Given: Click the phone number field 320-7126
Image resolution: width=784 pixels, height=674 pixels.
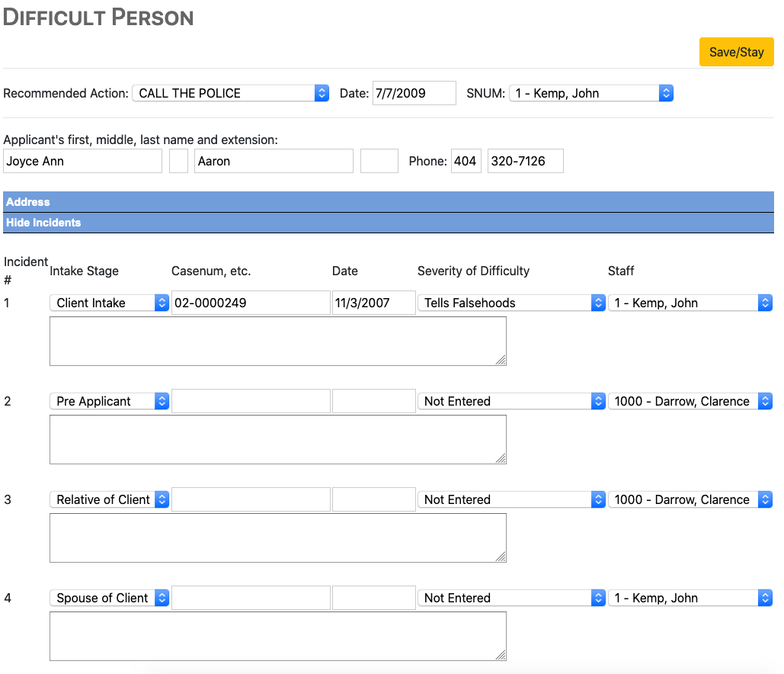Looking at the screenshot, I should click(525, 161).
